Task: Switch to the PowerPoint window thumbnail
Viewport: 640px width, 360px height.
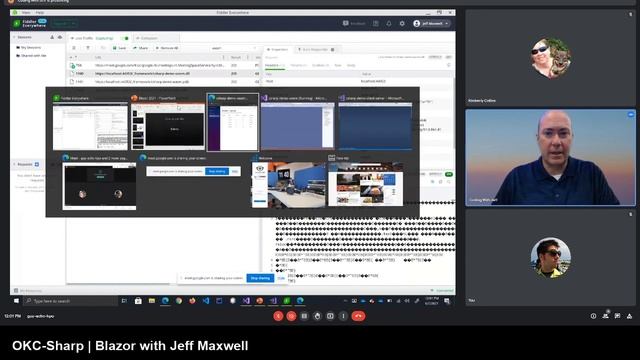Action: point(168,123)
